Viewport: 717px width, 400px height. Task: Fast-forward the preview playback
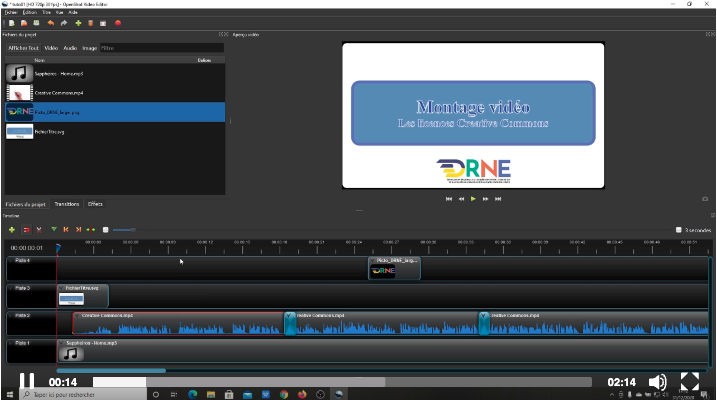[486, 199]
